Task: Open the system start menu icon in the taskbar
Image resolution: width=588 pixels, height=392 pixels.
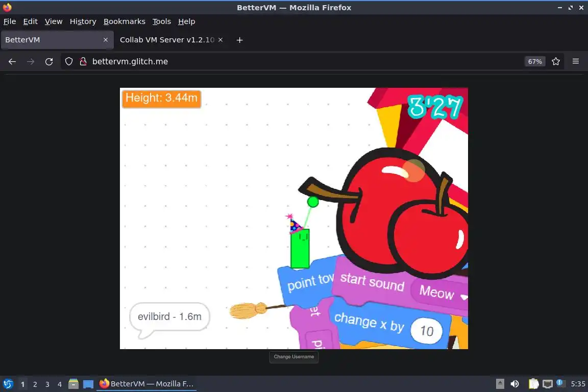Action: (8, 384)
